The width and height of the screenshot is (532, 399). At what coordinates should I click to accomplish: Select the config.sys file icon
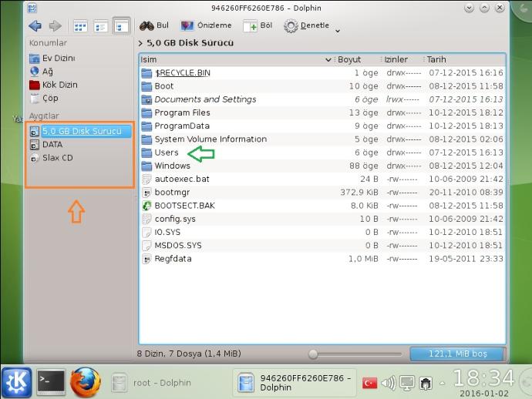[146, 219]
